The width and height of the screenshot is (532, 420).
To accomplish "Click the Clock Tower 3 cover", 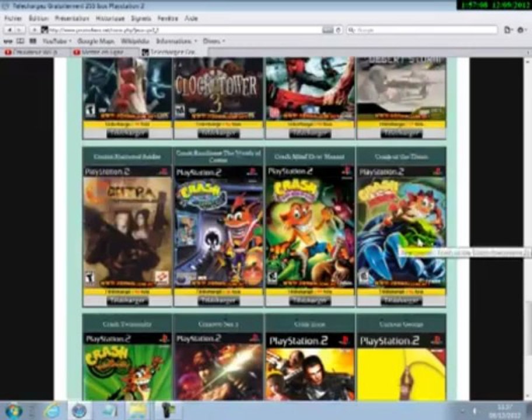I will 218,89.
